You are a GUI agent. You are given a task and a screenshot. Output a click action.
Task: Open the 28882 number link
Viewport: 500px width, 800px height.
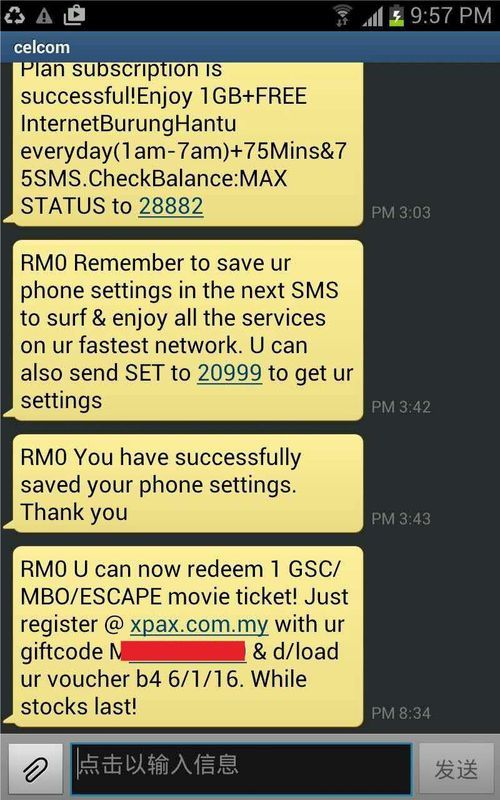(171, 206)
